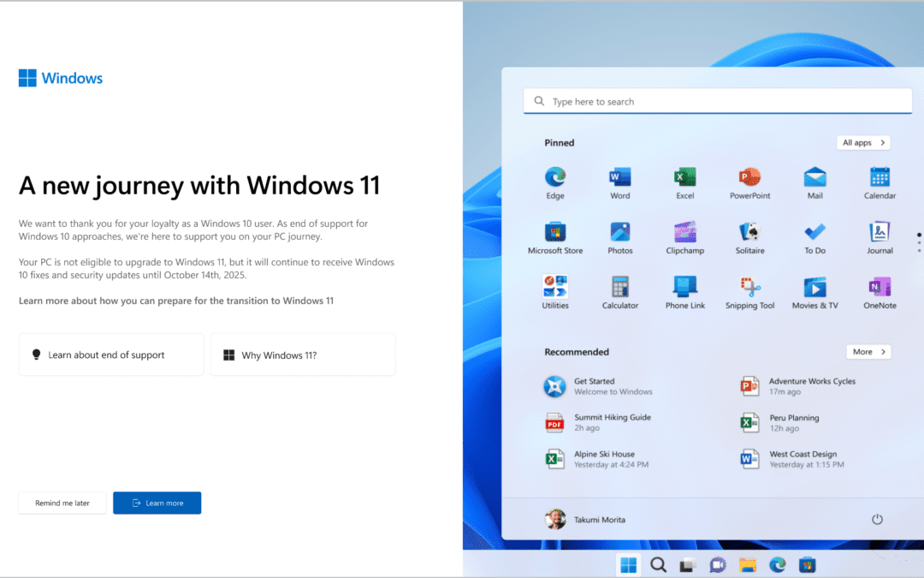Click the Start button on taskbar
This screenshot has width=924, height=578.
coord(628,565)
